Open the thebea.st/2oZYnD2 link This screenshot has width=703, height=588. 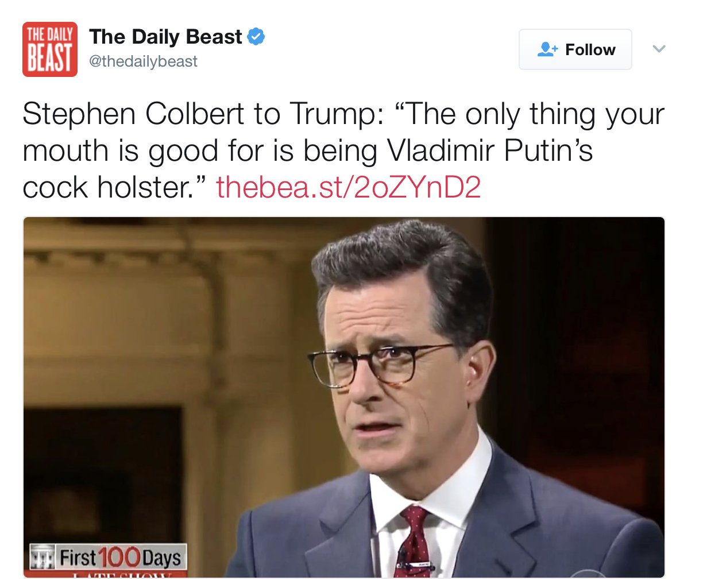click(x=348, y=187)
